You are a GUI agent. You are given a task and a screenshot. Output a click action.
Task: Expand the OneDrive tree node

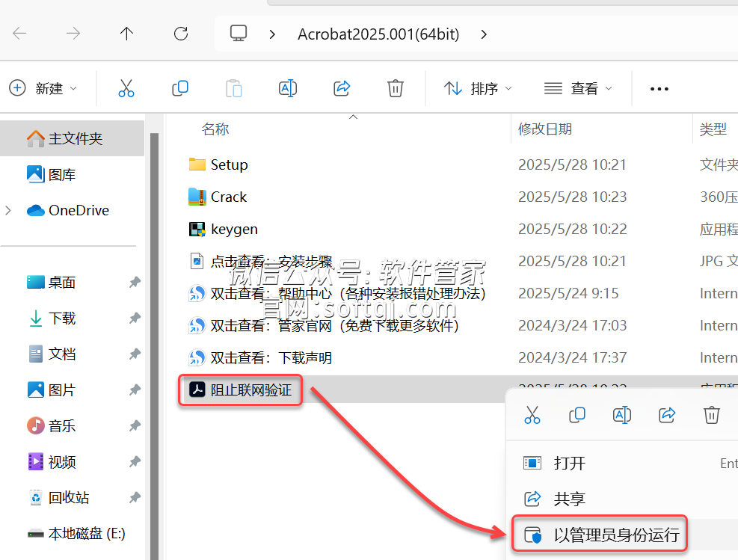point(8,210)
